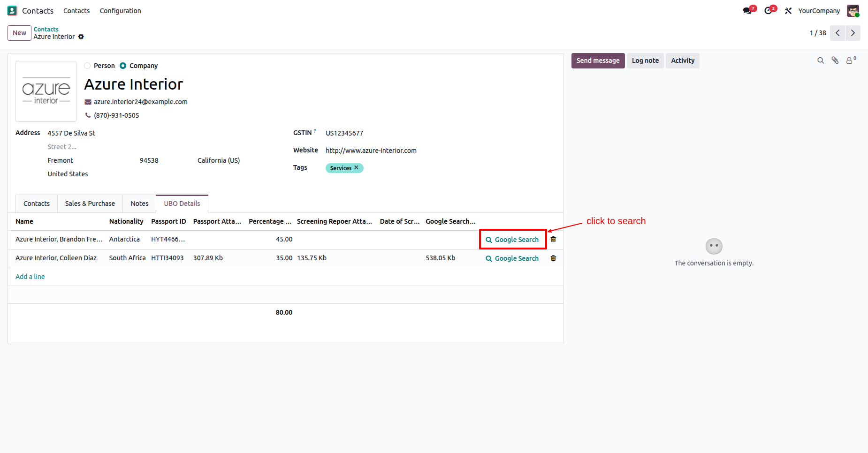
Task: Run Google Search for Colleen Diaz
Action: [512, 258]
